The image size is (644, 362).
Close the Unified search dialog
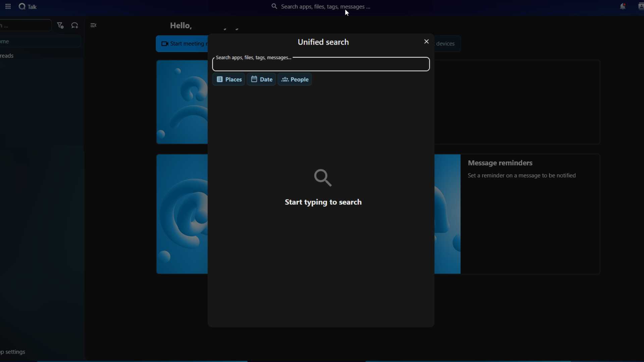coord(427,42)
